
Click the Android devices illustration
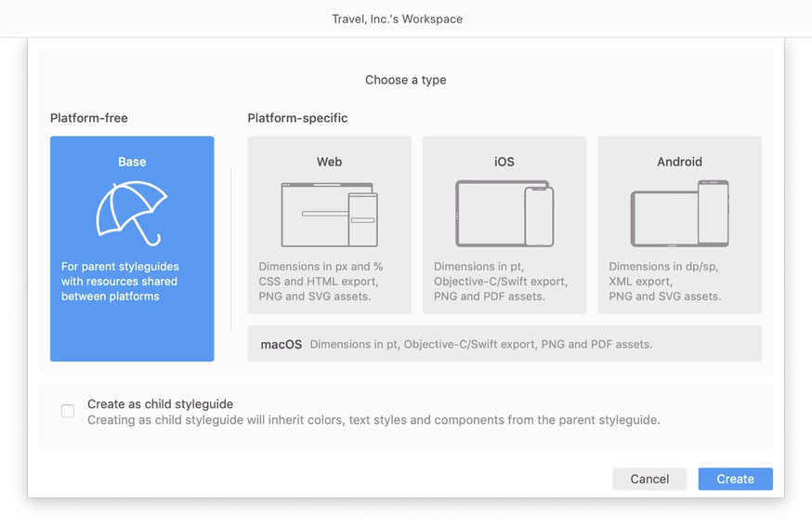tap(679, 214)
